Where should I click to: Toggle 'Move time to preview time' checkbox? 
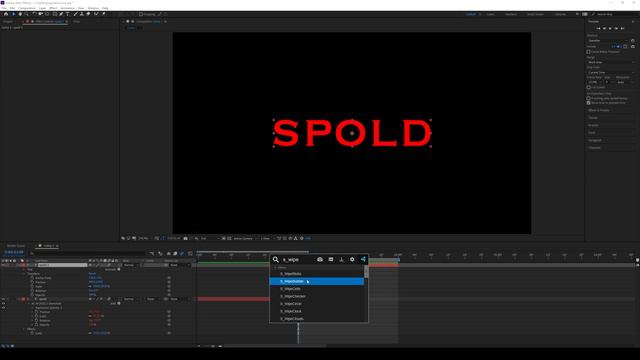point(589,103)
